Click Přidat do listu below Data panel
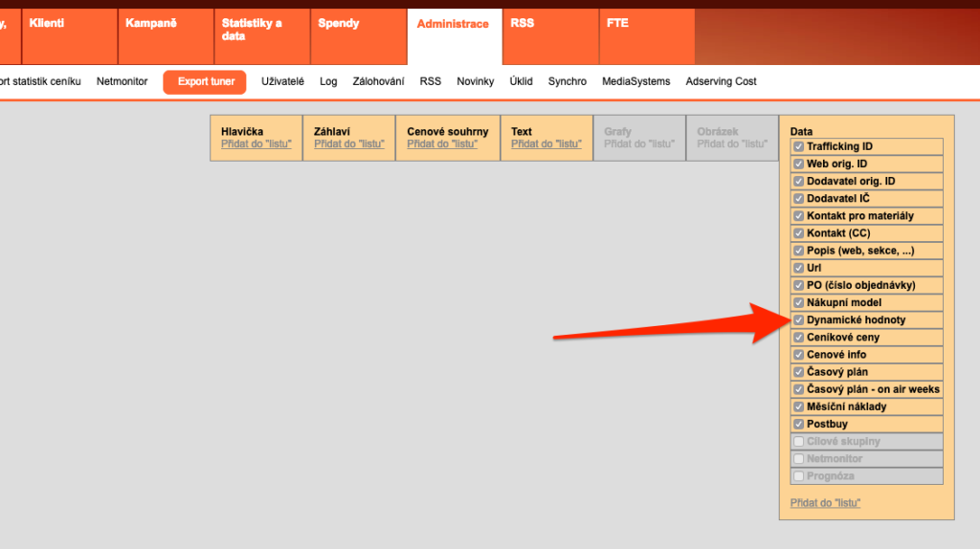Screen dimensions: 980x549 pos(825,503)
